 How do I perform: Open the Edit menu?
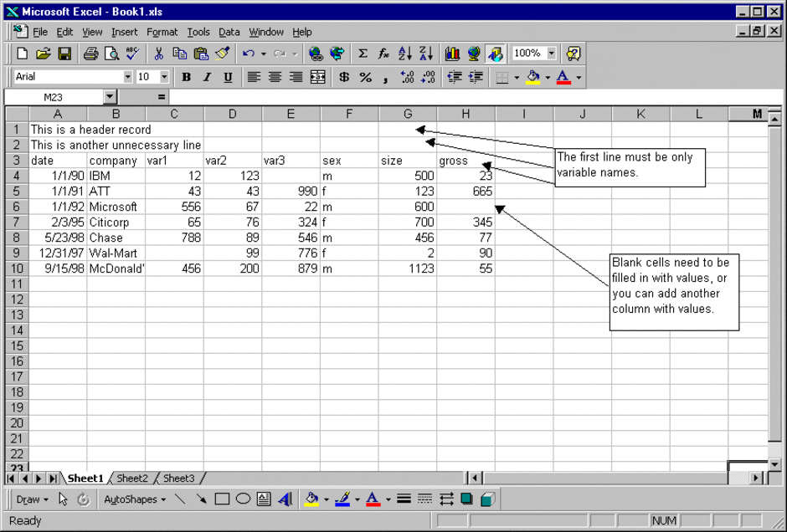(x=64, y=32)
